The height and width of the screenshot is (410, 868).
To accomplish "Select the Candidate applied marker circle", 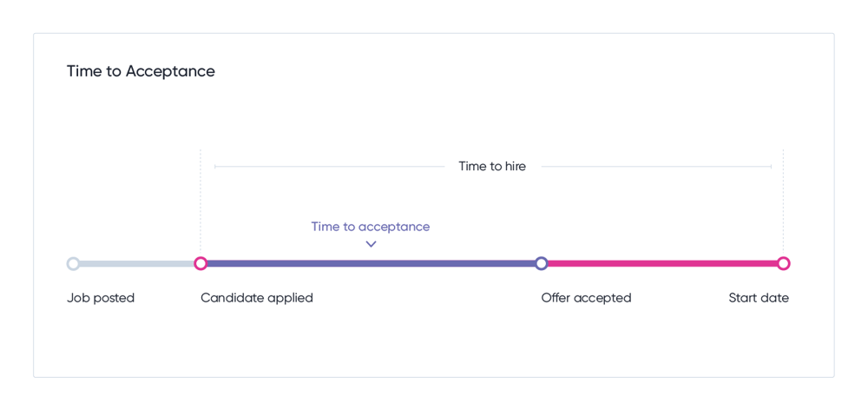I will (x=201, y=264).
